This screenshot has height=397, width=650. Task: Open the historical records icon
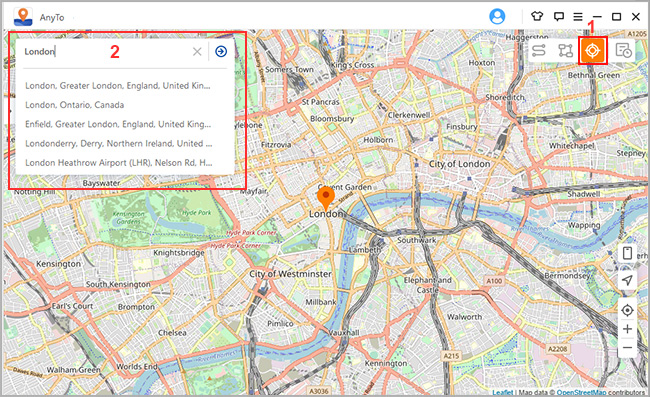(x=623, y=51)
